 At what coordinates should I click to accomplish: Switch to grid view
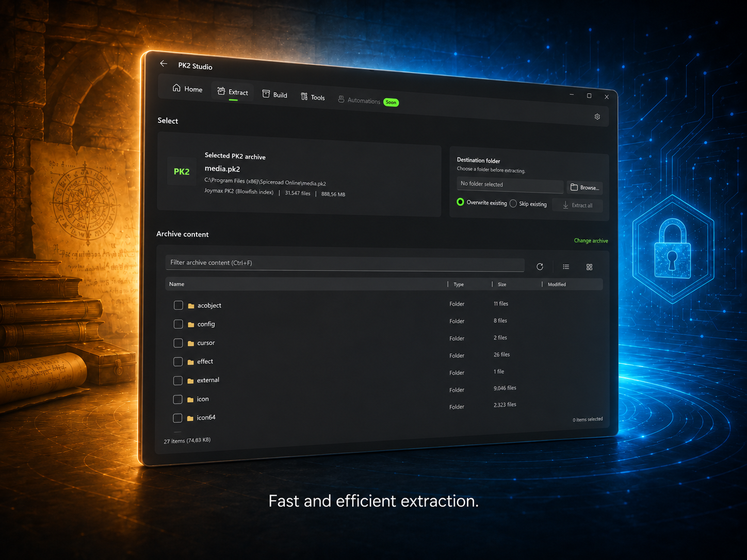[x=589, y=267]
